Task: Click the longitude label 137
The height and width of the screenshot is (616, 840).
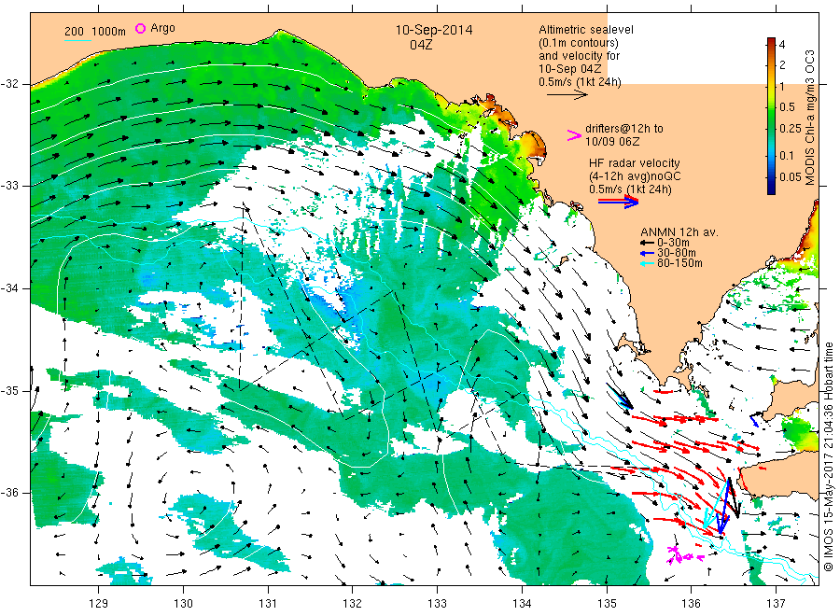Action: [776, 604]
